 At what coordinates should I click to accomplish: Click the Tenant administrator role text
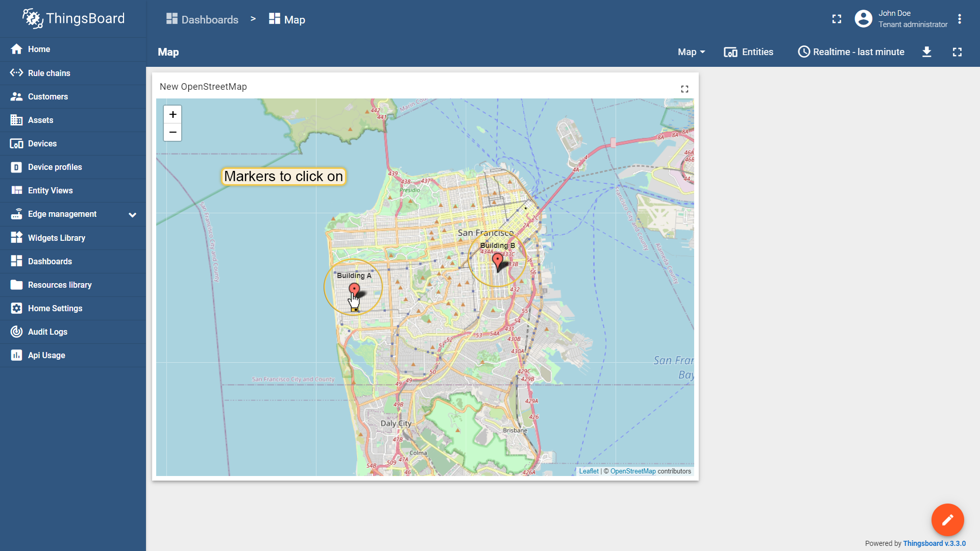[913, 24]
